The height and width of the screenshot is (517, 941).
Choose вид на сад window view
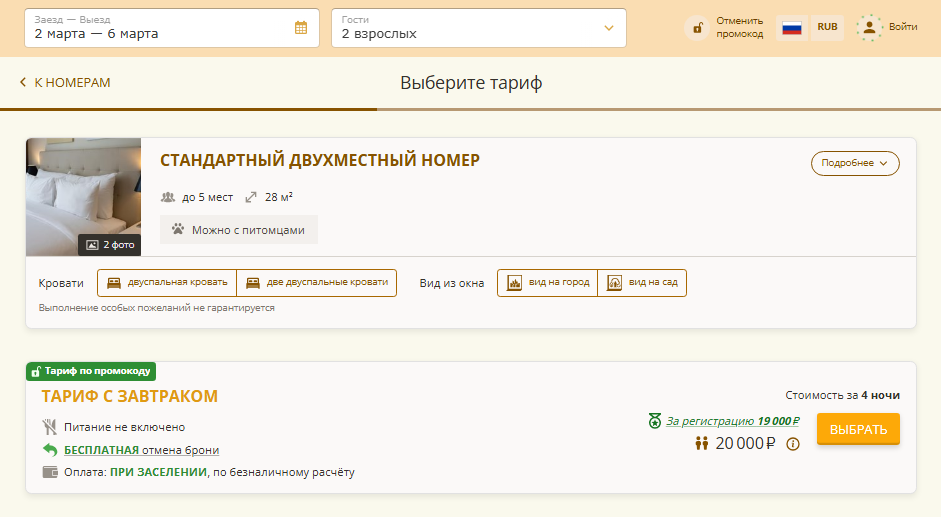642,283
